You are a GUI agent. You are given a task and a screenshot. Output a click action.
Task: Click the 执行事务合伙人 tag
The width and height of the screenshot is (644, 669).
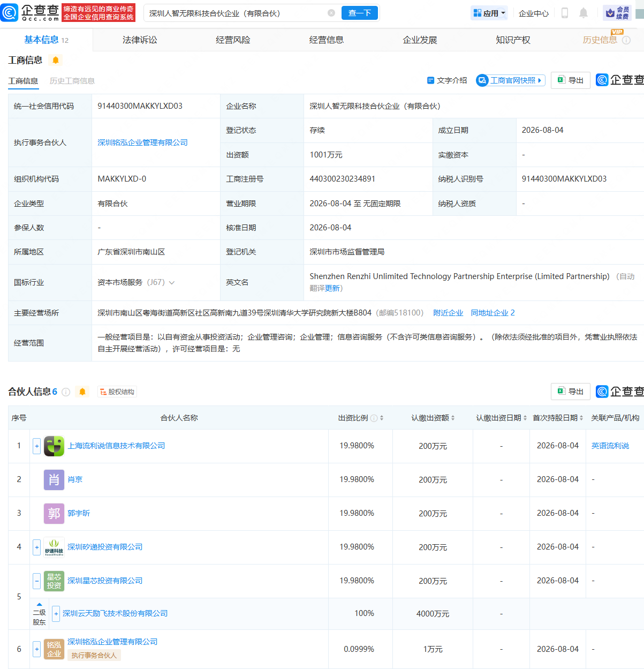tap(94, 656)
